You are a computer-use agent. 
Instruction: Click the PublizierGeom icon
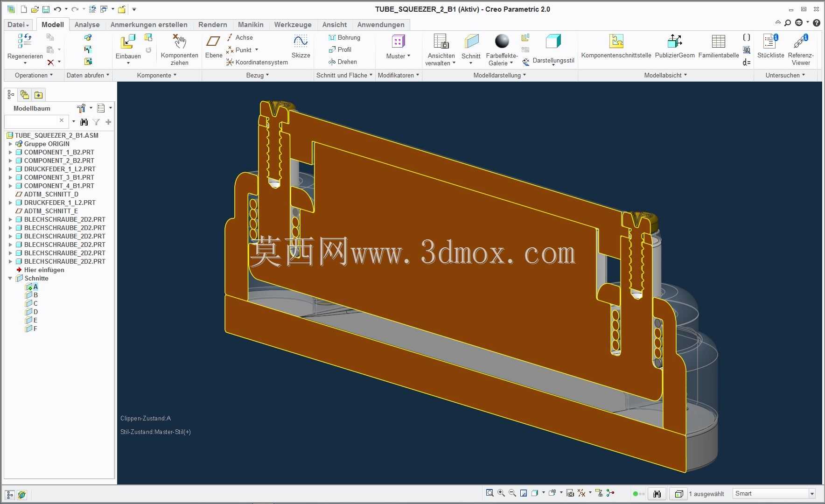pyautogui.click(x=675, y=42)
